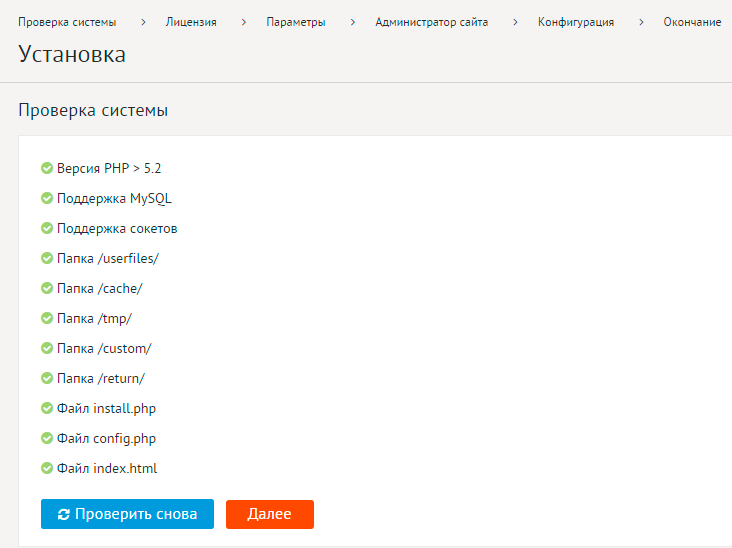Click the blue Проверить снова label
The width and height of the screenshot is (732, 548).
pyautogui.click(x=136, y=514)
